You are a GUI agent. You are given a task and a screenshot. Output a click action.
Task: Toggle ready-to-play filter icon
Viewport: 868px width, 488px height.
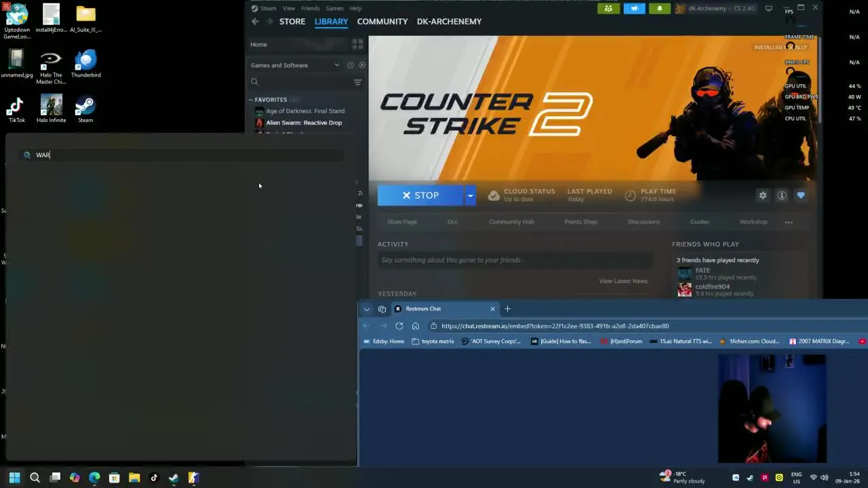coord(361,65)
